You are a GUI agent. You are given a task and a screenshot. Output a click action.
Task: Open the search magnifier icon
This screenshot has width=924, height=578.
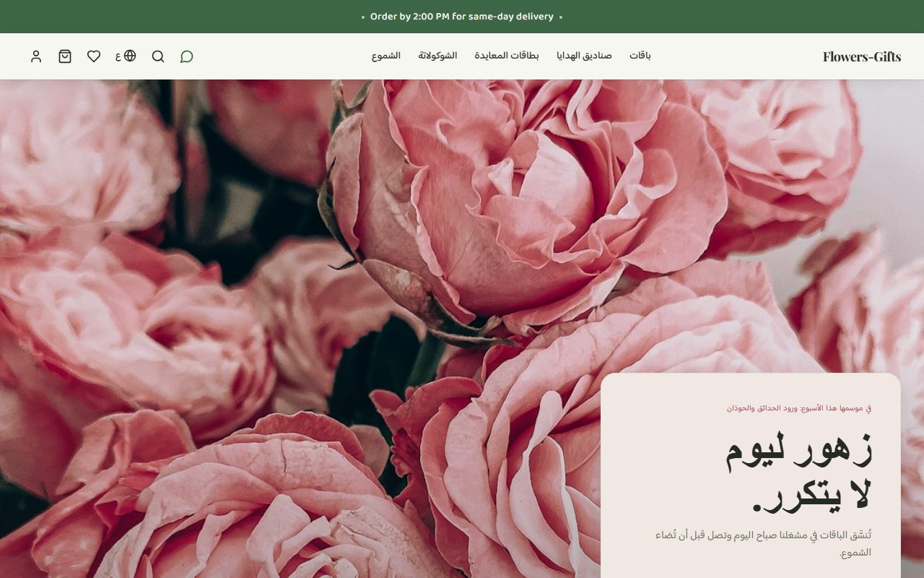click(158, 56)
